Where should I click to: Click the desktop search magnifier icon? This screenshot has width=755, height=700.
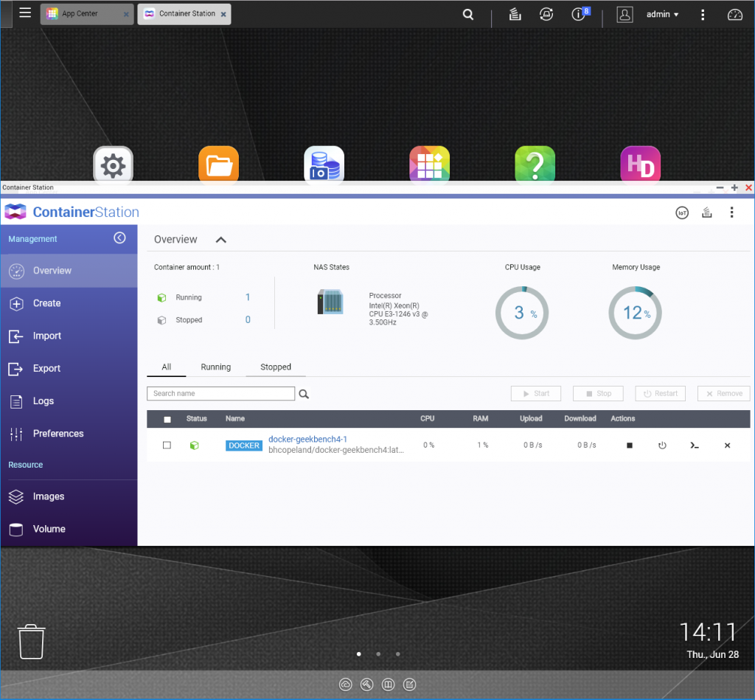pos(468,15)
